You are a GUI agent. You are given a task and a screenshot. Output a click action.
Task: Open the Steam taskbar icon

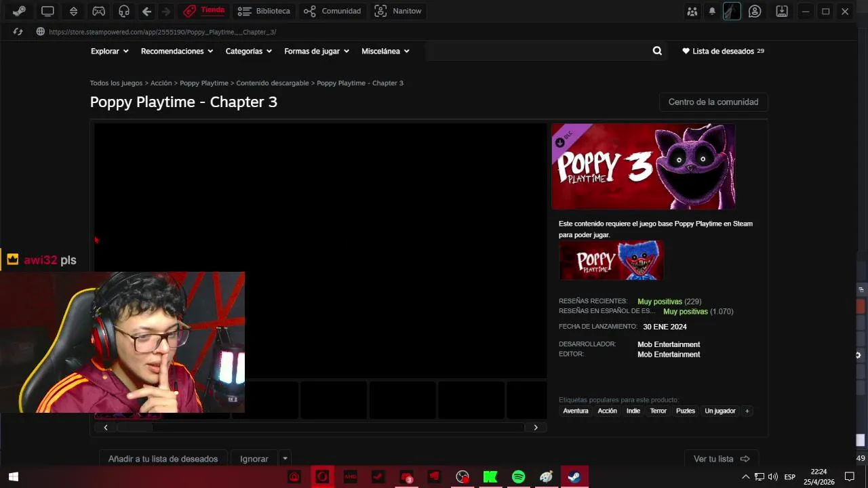tap(574, 477)
